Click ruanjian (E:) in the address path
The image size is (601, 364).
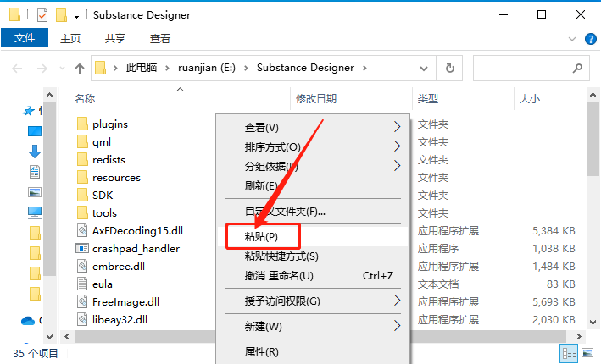coord(207,68)
